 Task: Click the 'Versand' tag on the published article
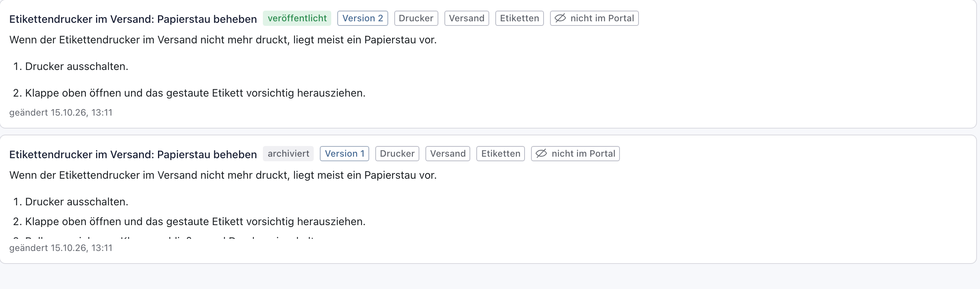click(466, 18)
